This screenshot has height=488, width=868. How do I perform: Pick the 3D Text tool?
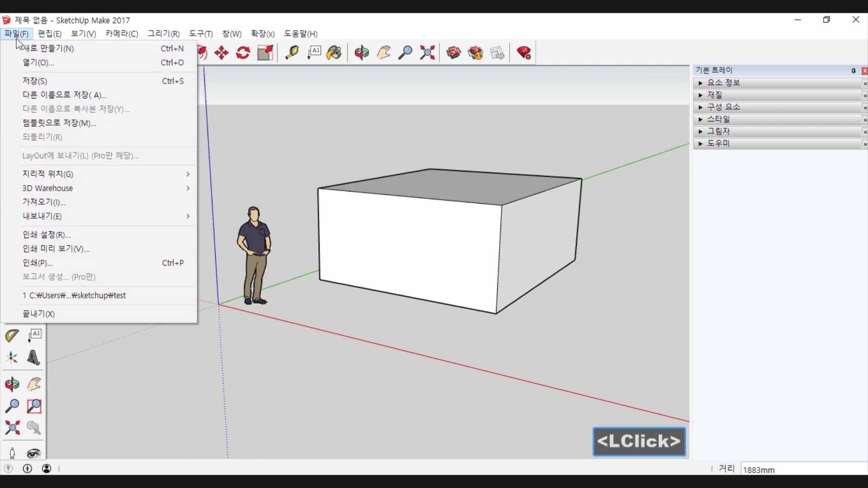click(x=33, y=358)
